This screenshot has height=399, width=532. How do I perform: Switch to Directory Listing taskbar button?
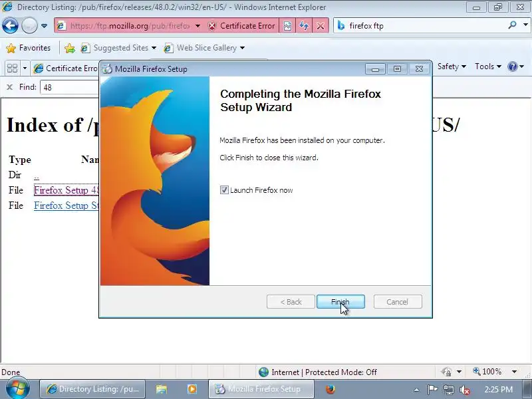pyautogui.click(x=92, y=389)
